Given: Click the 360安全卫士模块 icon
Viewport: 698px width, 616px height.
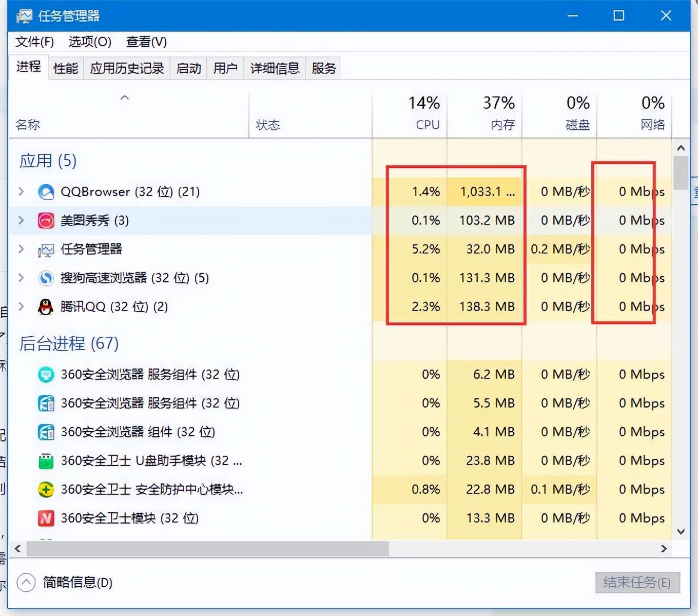Looking at the screenshot, I should [x=46, y=518].
